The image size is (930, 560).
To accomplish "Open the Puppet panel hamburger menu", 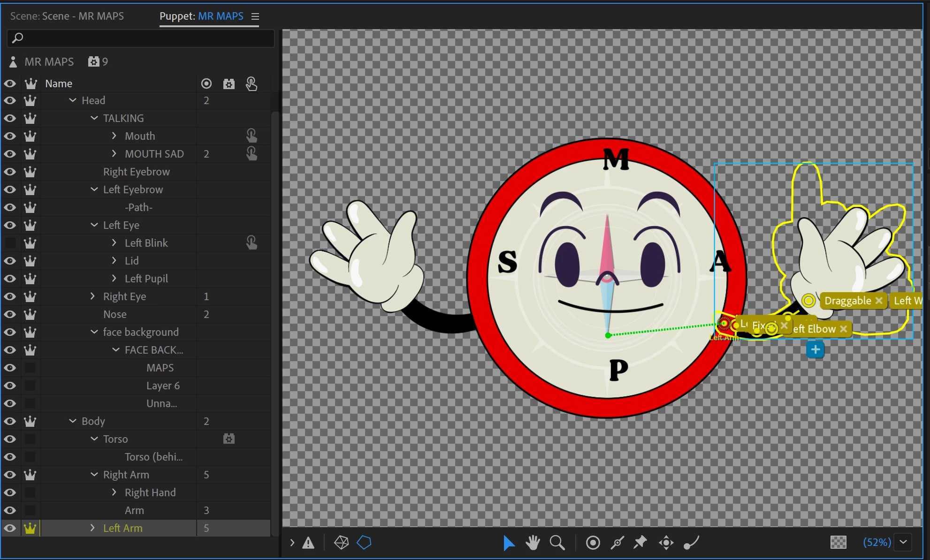I will coord(255,16).
